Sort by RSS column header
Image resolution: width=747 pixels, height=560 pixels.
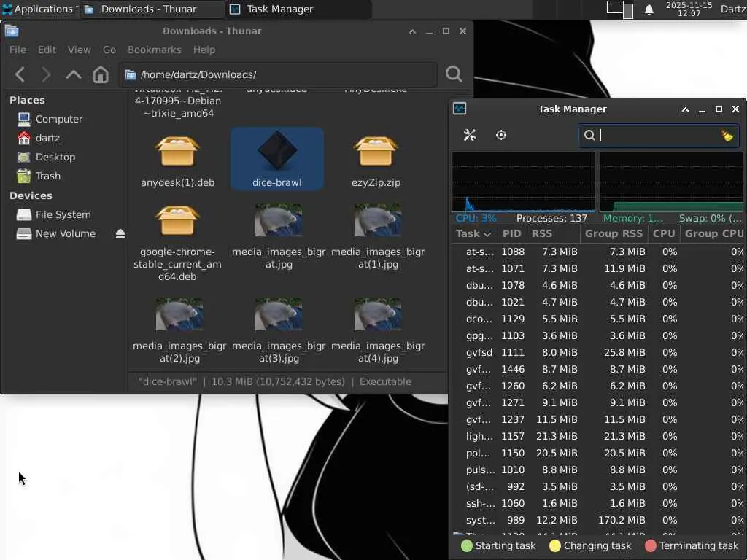[553, 234]
